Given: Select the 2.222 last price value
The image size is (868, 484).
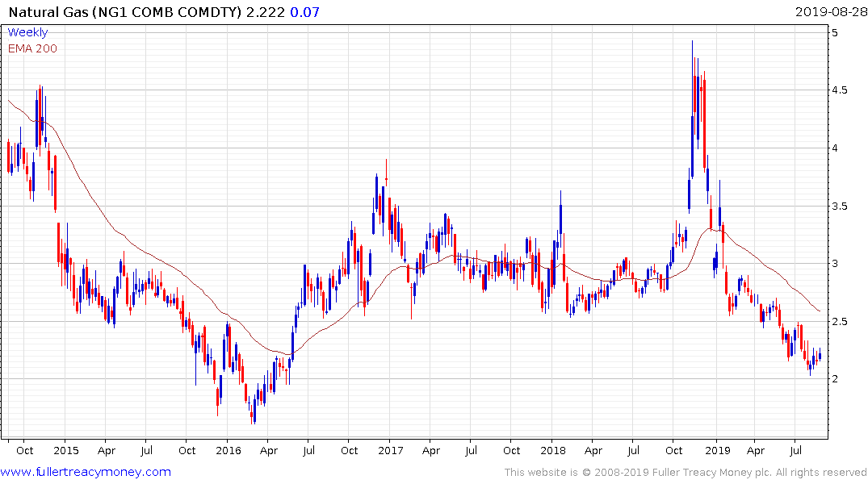Looking at the screenshot, I should (x=266, y=11).
